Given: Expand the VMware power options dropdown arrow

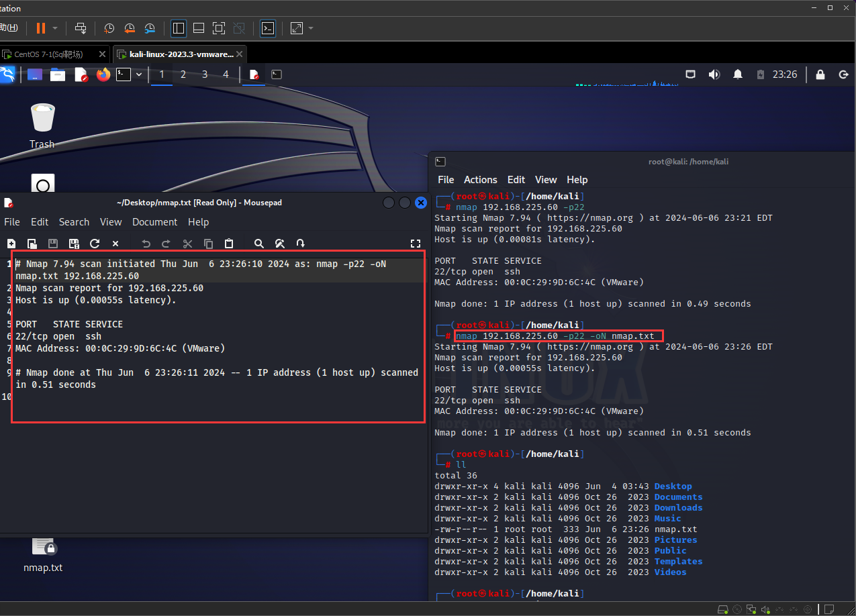Looking at the screenshot, I should tap(55, 28).
